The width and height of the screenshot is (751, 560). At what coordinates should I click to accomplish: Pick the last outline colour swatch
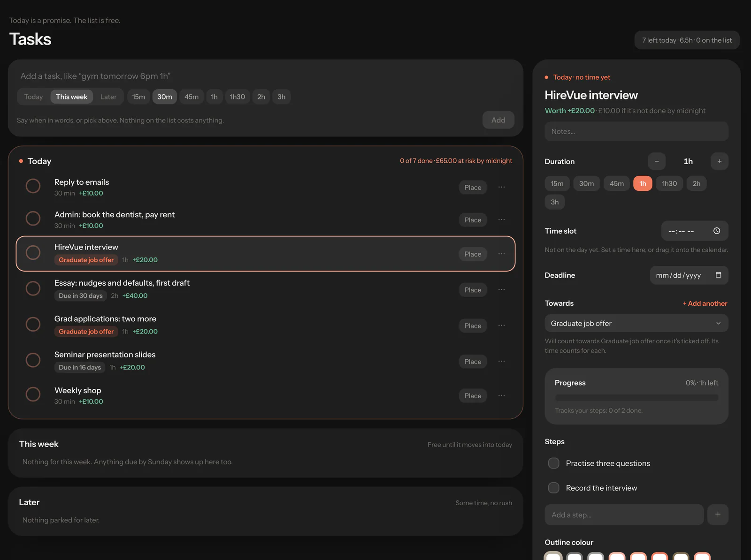tap(702, 556)
